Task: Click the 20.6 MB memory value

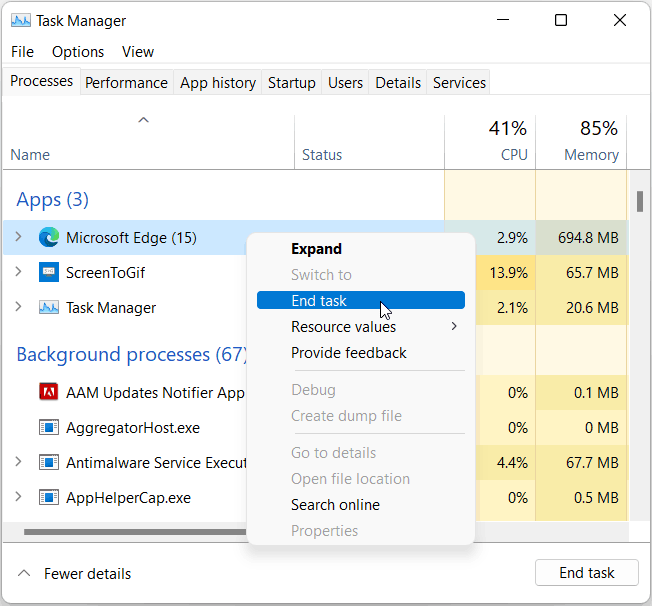Action: (592, 307)
